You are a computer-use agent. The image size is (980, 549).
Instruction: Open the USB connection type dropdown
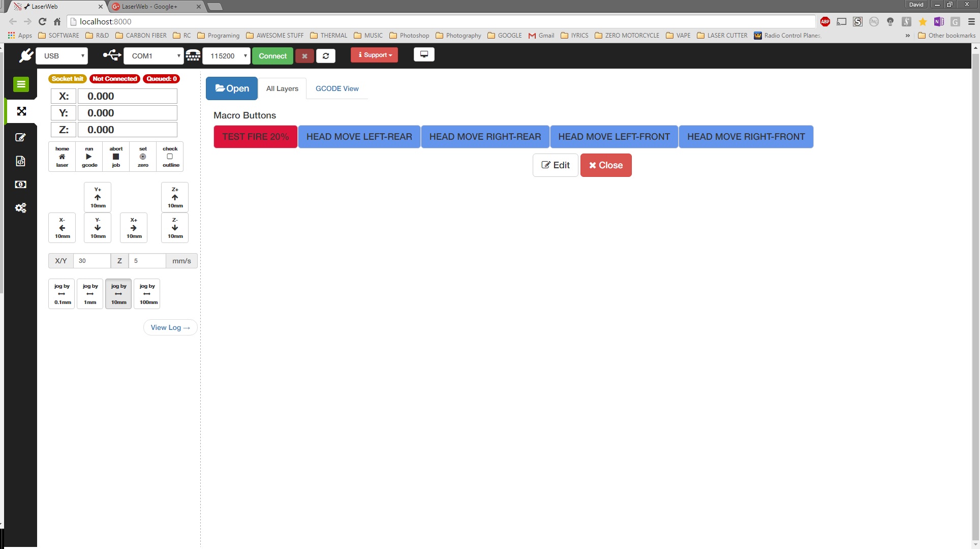62,56
